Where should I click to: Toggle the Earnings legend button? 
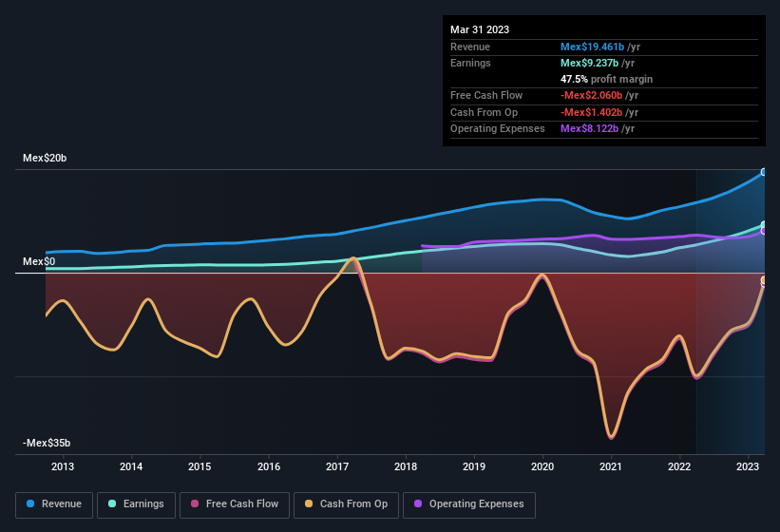[136, 504]
